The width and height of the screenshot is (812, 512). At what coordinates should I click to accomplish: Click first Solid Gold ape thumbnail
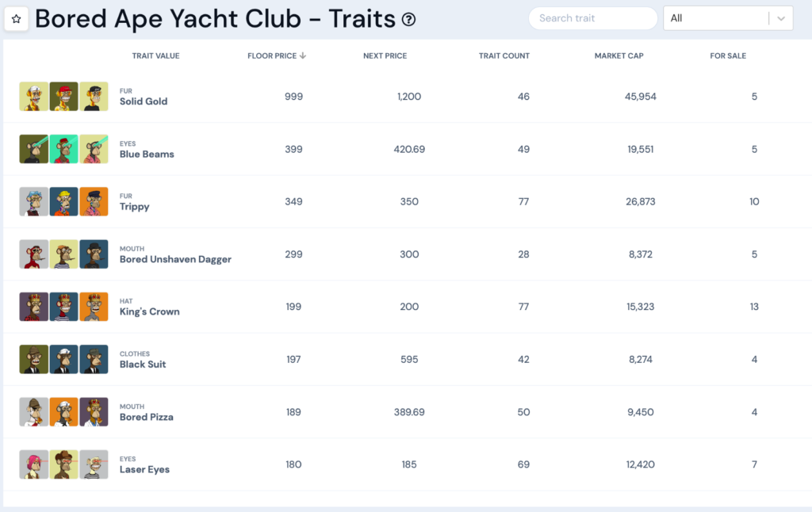tap(33, 96)
